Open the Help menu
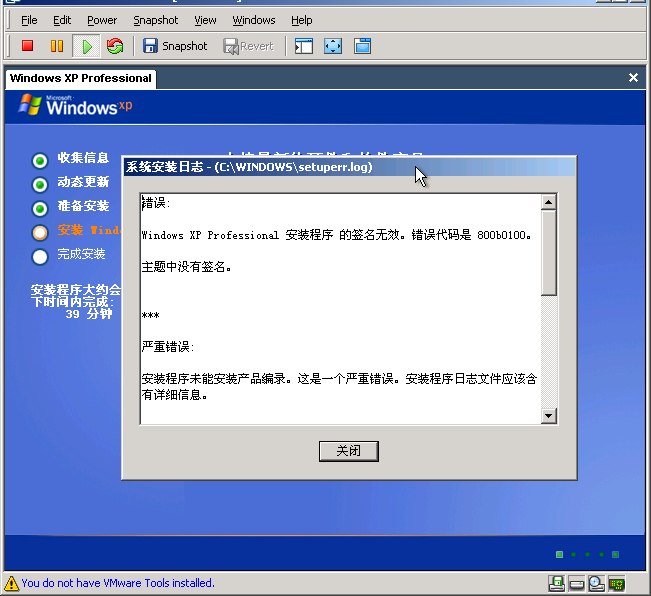Viewport: 651px width, 596px height. pos(301,20)
